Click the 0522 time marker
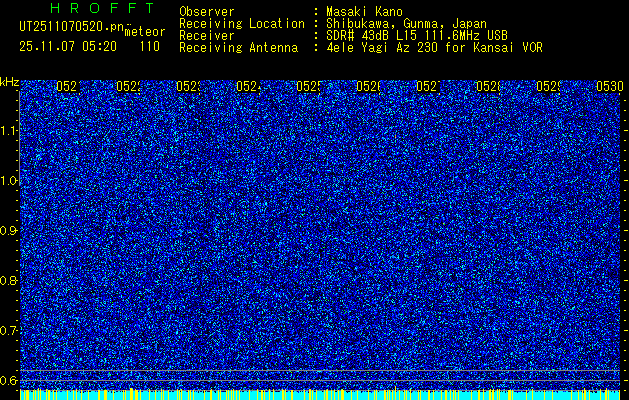 pyautogui.click(x=128, y=86)
